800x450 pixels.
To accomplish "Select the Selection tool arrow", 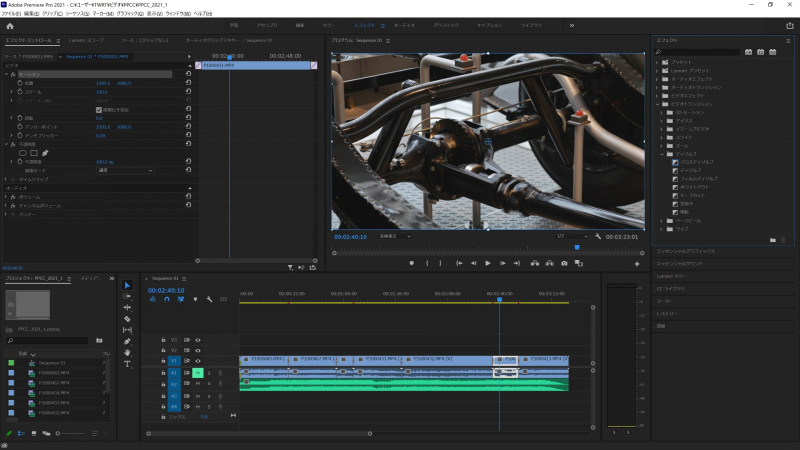I will click(127, 285).
